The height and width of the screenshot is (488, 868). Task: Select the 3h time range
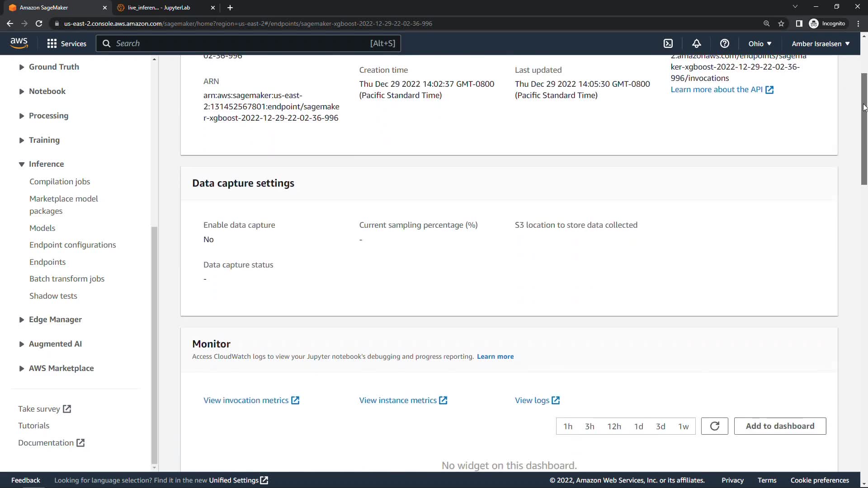(590, 426)
